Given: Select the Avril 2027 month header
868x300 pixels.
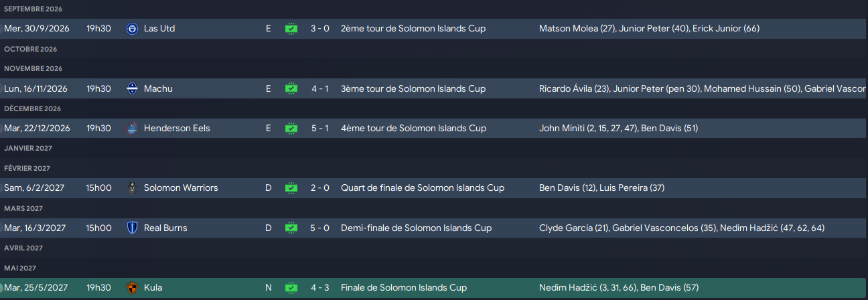Looking at the screenshot, I should pyautogui.click(x=23, y=248).
